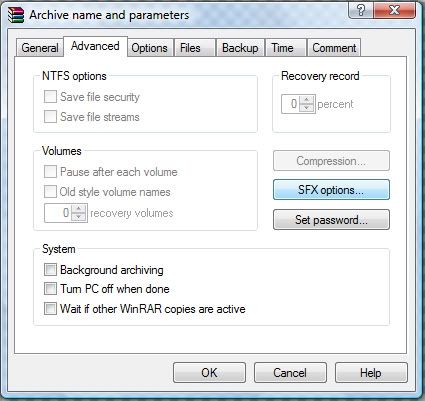Decrease the recovery volumes spinner value
Screen dimensions: 425x401
click(79, 217)
